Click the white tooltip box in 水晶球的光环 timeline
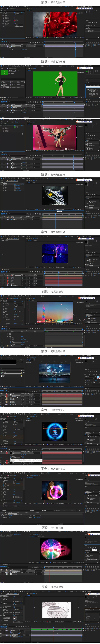Screen dimensions: 100x644 pos(26,460)
